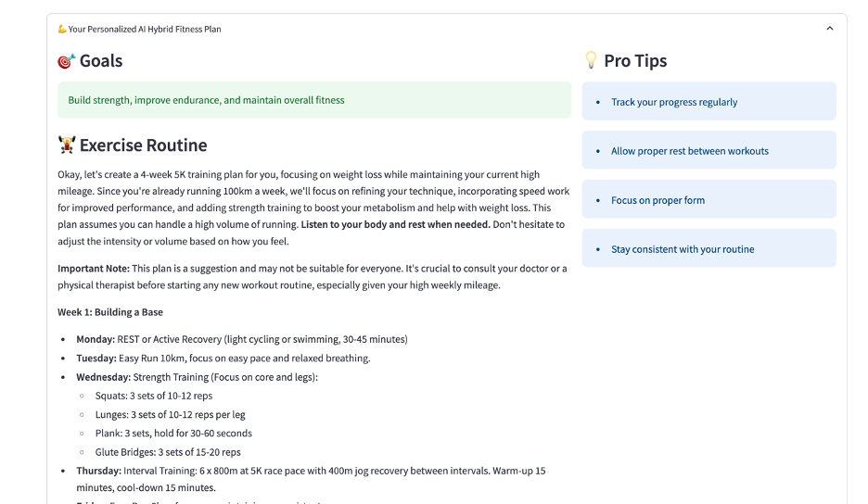
Task: Click the 'Allow proper rest between workouts' tip
Action: (689, 151)
